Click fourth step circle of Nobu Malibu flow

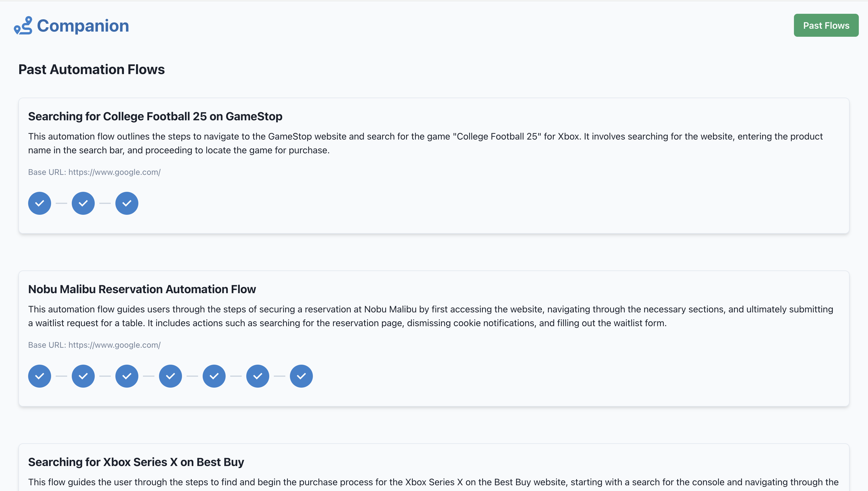coord(170,376)
